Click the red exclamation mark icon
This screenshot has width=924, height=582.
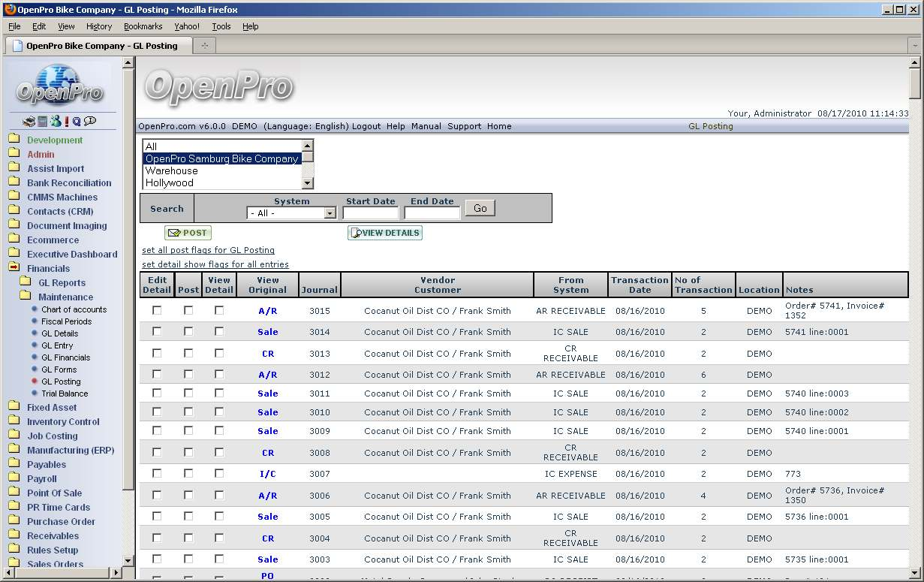coord(67,122)
